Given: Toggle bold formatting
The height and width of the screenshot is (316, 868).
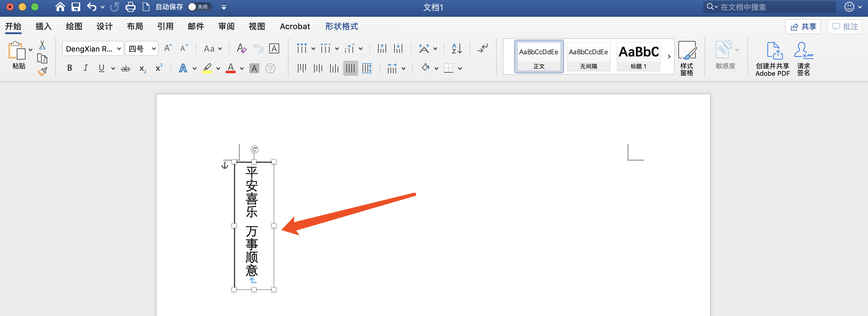Looking at the screenshot, I should point(69,68).
